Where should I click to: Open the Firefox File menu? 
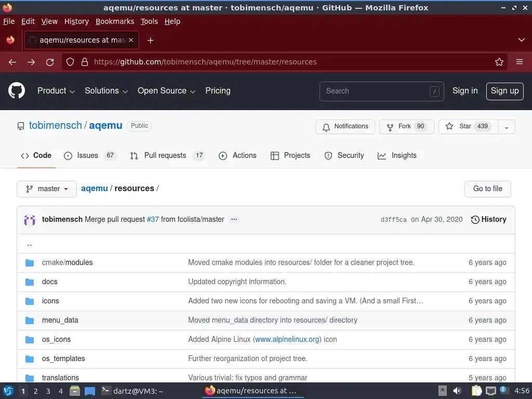click(9, 21)
